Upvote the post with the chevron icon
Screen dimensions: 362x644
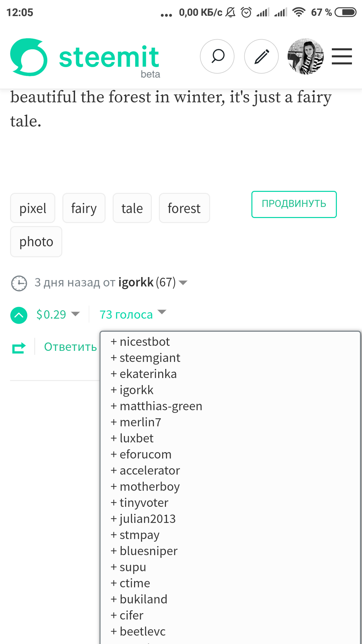click(19, 315)
